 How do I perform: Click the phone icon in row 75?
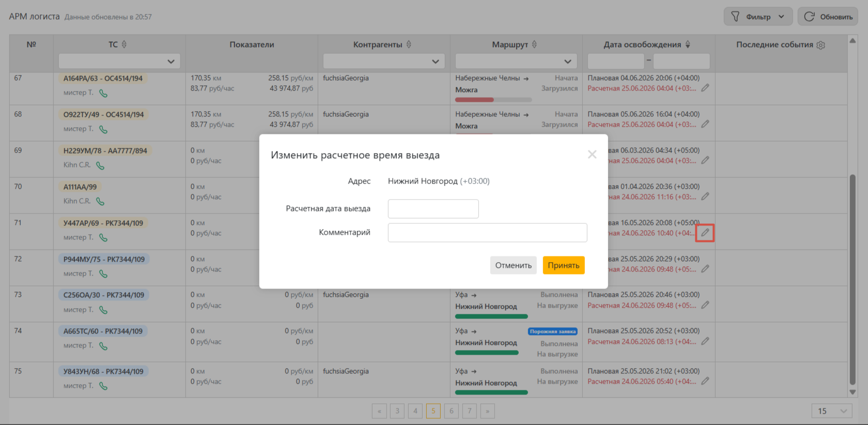[x=103, y=386]
